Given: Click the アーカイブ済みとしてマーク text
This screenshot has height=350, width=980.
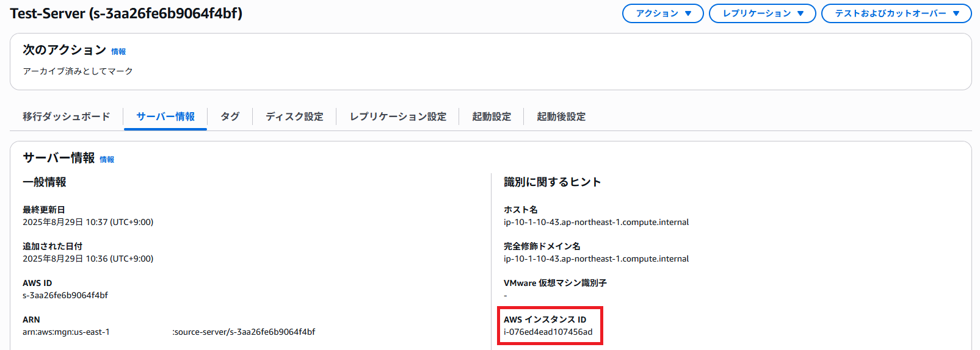Looking at the screenshot, I should pyautogui.click(x=78, y=71).
